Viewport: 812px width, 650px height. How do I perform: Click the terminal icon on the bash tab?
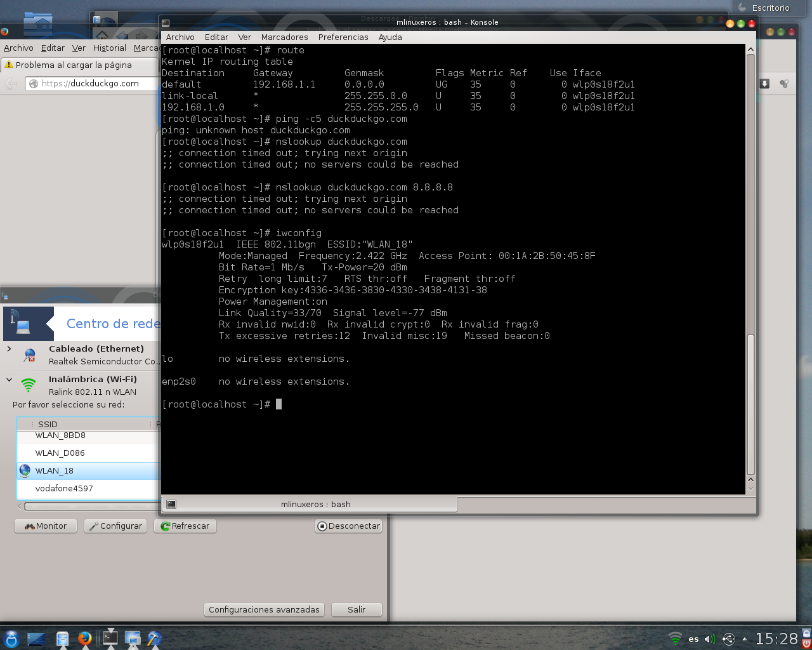(x=171, y=504)
